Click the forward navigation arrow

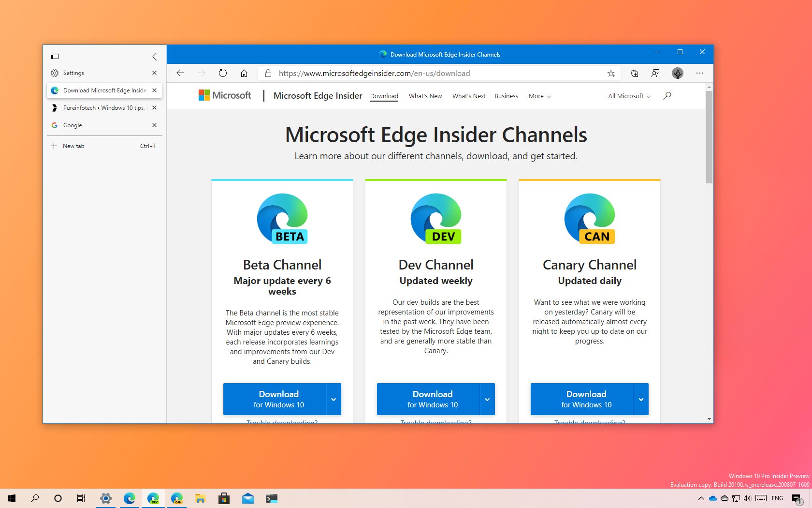click(x=202, y=73)
